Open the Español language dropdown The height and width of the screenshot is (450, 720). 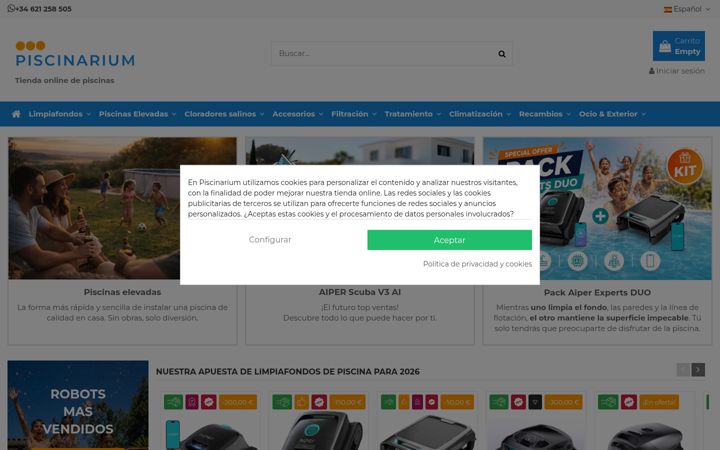687,9
